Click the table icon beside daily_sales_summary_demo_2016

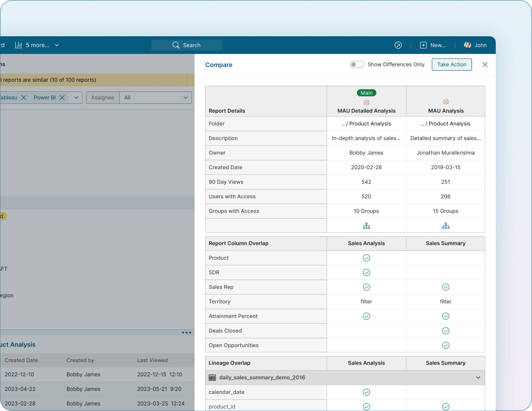212,377
